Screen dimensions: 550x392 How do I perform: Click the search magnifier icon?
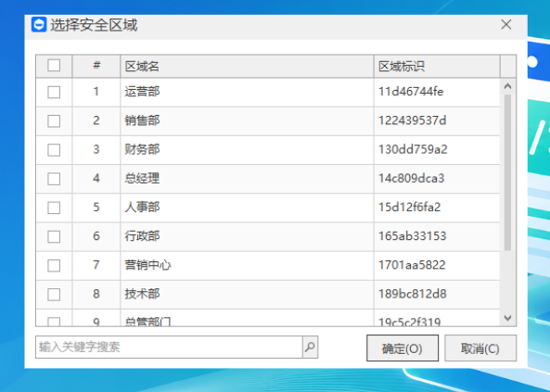pyautogui.click(x=310, y=348)
